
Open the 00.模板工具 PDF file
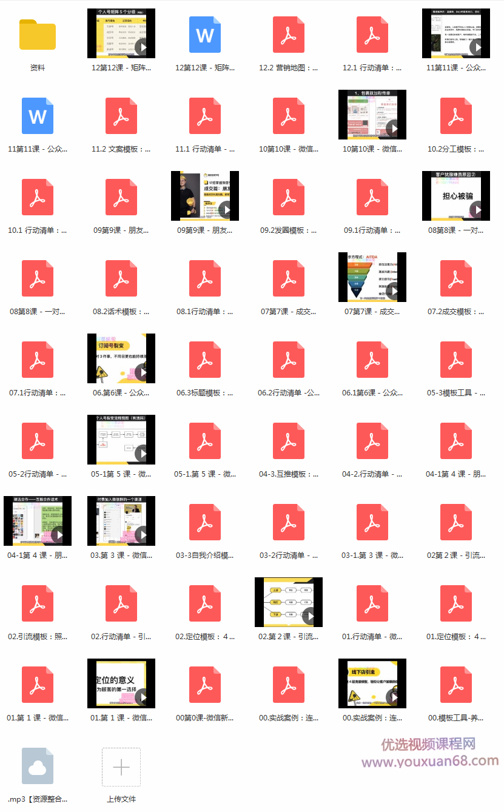pos(456,685)
